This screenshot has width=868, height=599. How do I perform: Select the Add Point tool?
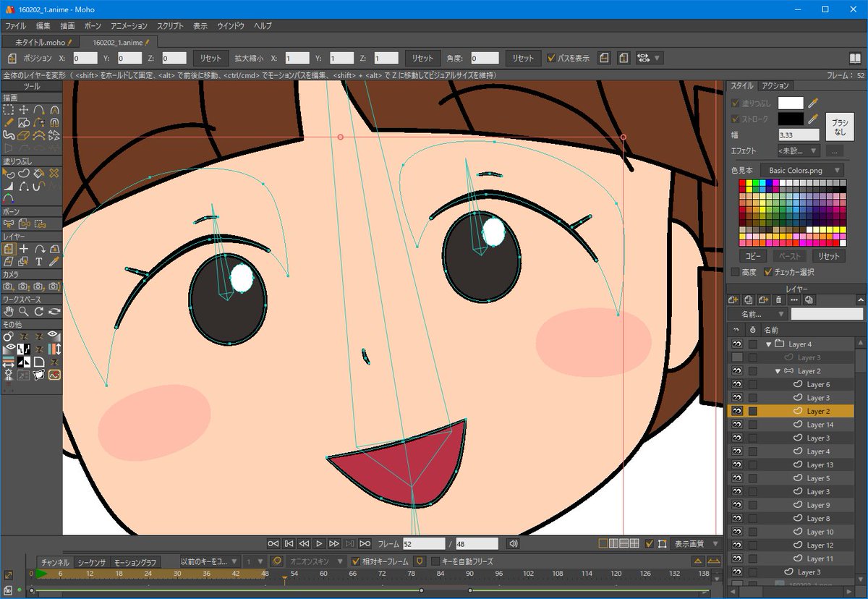tap(39, 109)
